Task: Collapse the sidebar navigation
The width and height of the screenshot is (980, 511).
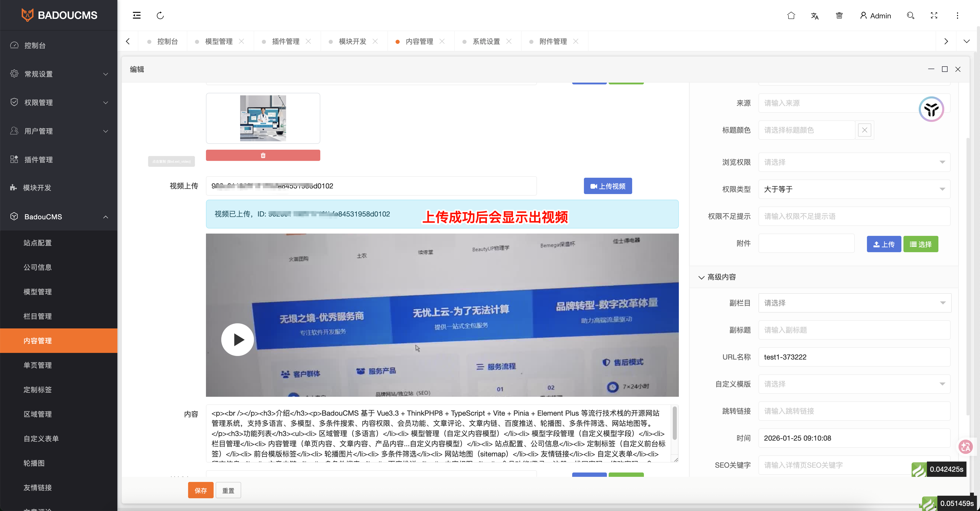Action: click(x=136, y=15)
